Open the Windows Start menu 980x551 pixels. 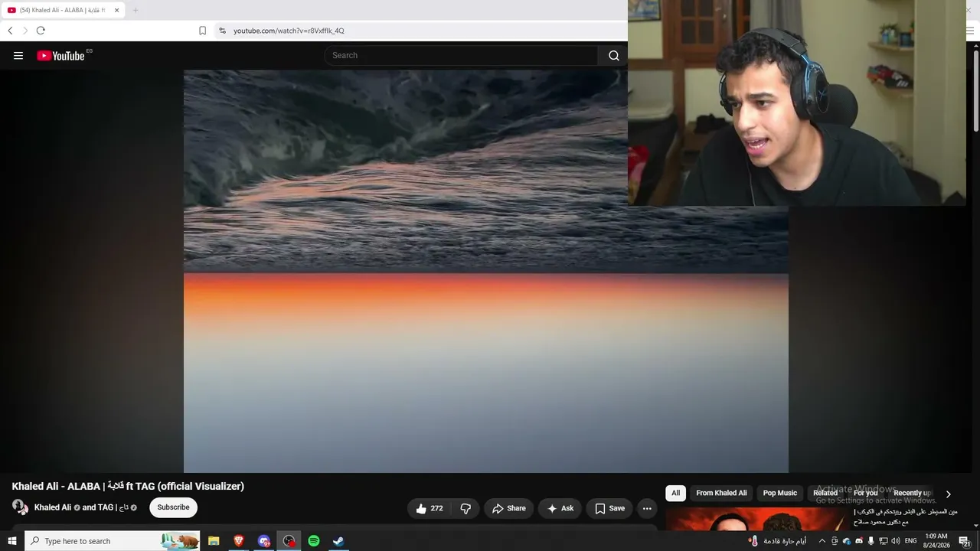click(11, 541)
